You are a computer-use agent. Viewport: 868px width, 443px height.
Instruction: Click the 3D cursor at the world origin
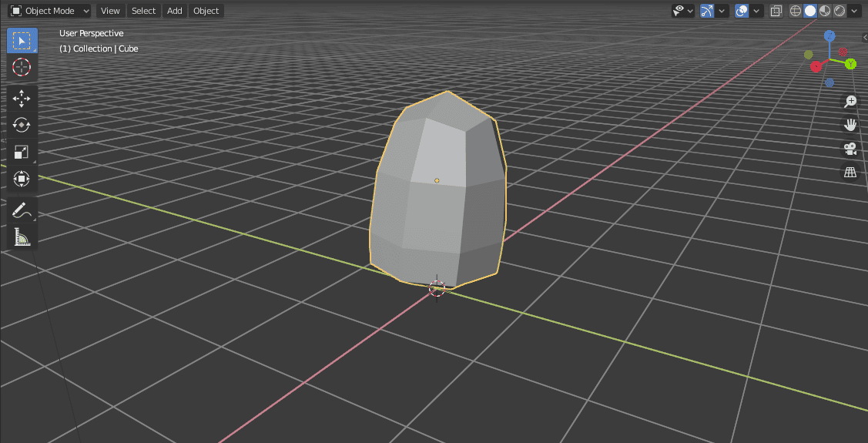pos(437,288)
